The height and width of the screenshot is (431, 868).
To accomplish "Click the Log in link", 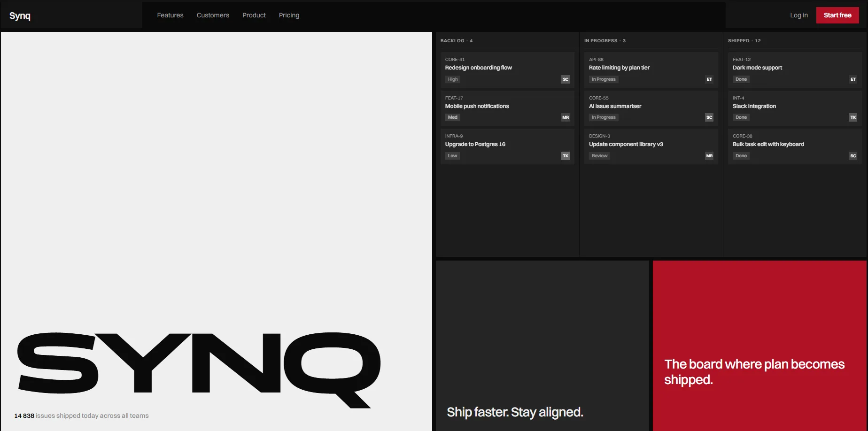I will [x=799, y=15].
